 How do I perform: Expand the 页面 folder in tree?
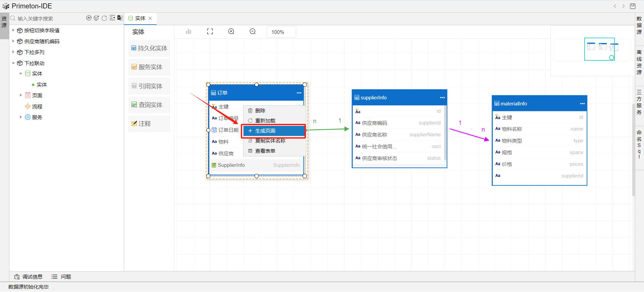pos(21,95)
